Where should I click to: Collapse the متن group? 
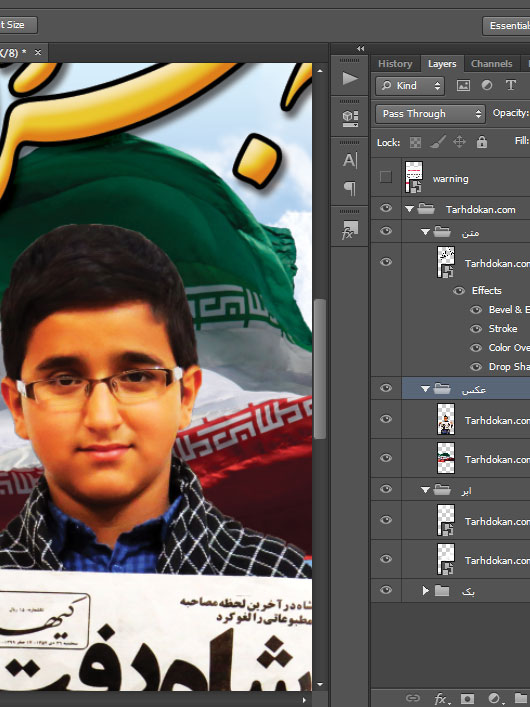[425, 232]
